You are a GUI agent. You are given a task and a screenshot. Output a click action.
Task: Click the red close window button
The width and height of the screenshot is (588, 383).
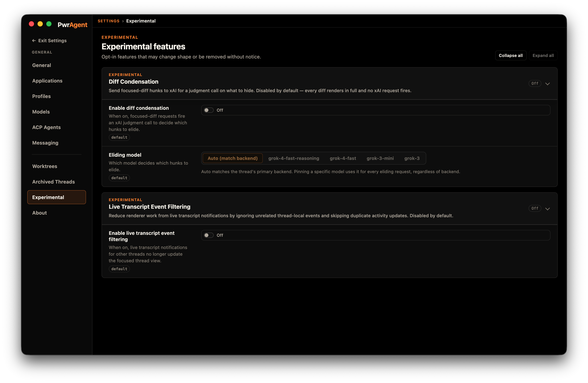(31, 24)
